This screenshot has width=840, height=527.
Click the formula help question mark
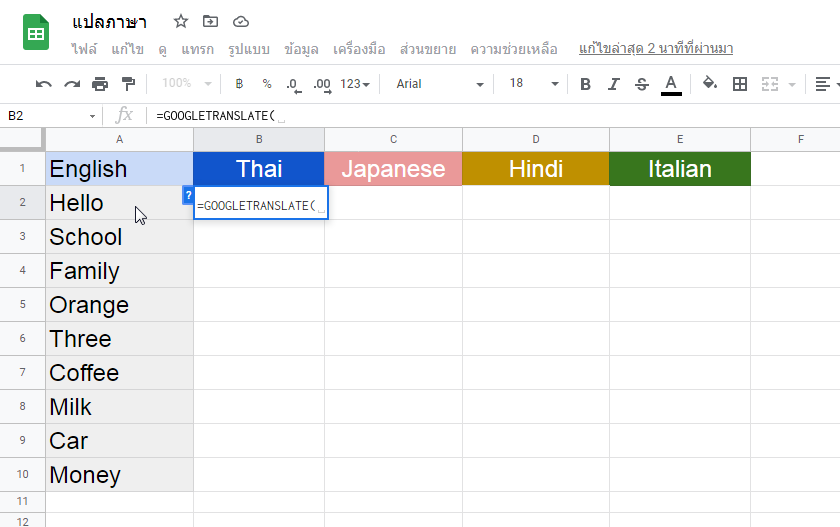click(188, 195)
